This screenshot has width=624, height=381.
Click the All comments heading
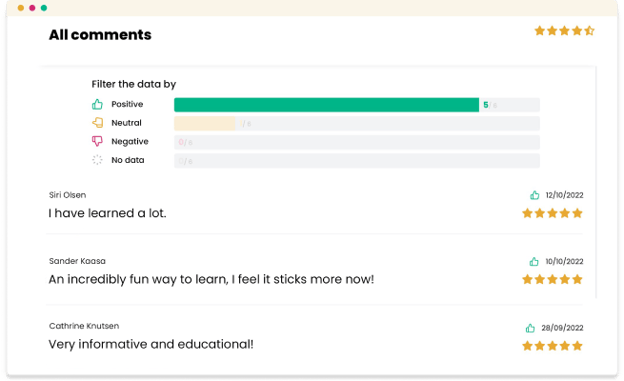[x=100, y=35]
